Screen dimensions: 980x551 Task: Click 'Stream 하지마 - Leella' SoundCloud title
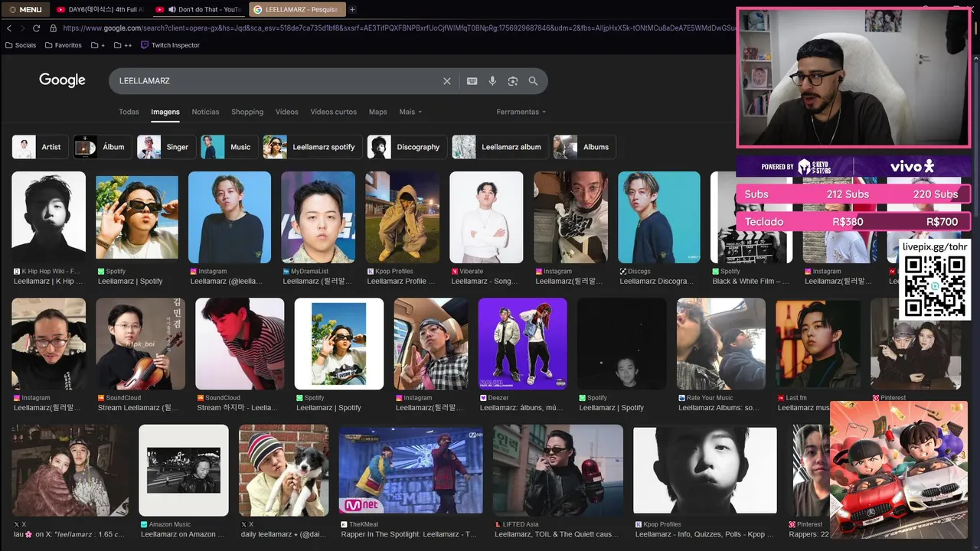click(237, 408)
